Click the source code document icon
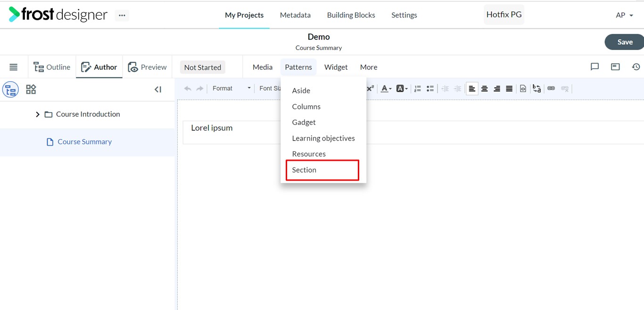Image resolution: width=644 pixels, height=310 pixels. 523,88
